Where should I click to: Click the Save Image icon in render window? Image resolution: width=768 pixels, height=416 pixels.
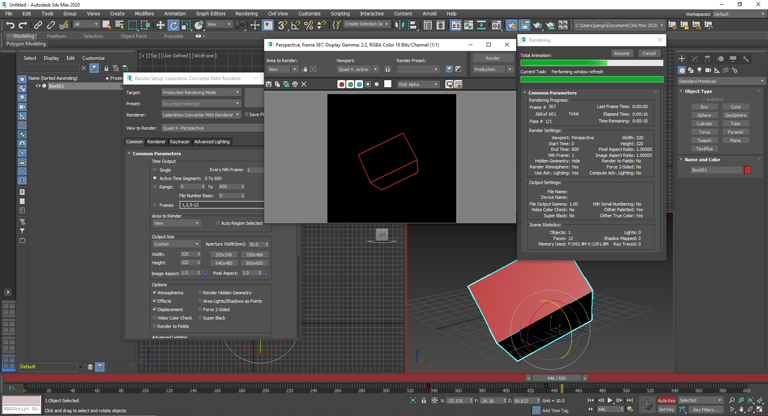(x=269, y=85)
